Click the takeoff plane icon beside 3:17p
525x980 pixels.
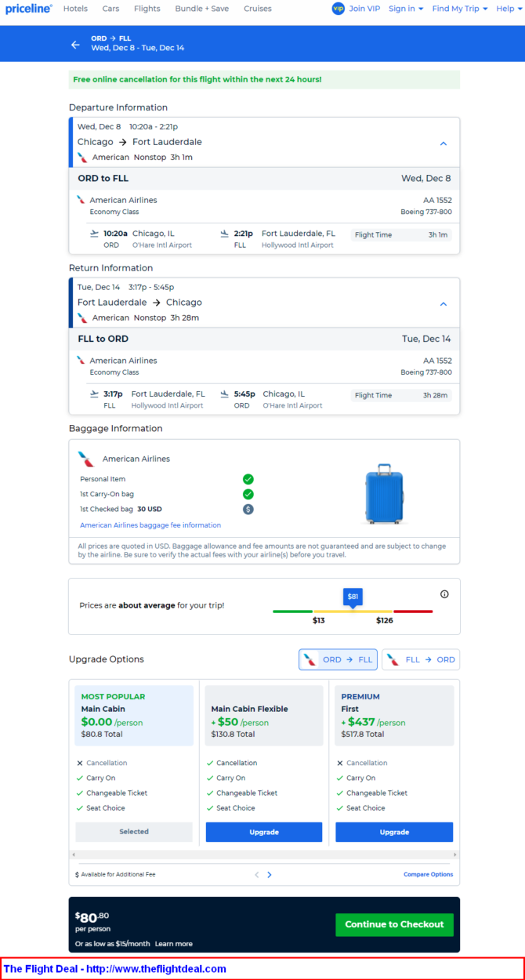point(95,394)
